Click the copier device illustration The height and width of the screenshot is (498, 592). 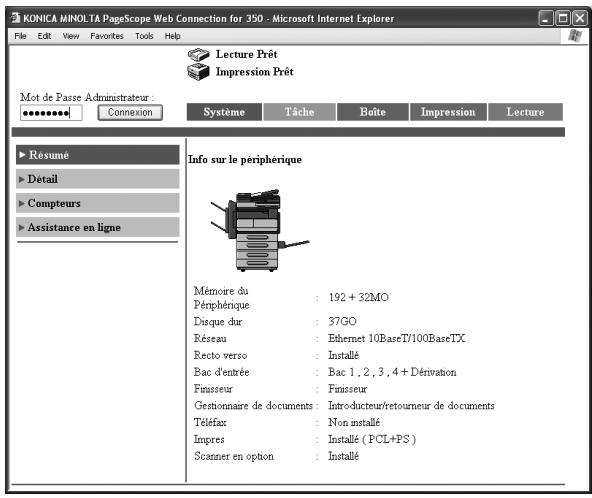click(260, 230)
